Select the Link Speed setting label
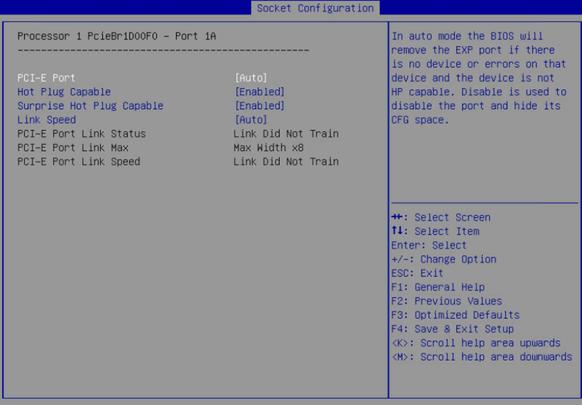 46,120
